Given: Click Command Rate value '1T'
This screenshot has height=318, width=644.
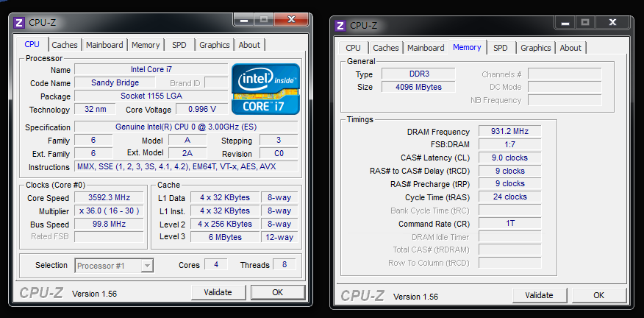Looking at the screenshot, I should 510,224.
